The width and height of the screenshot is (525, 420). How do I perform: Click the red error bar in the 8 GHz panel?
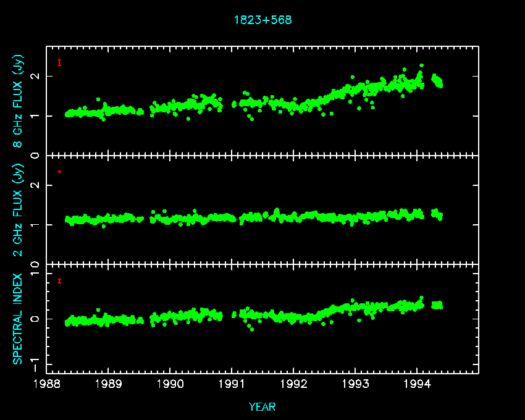point(59,62)
